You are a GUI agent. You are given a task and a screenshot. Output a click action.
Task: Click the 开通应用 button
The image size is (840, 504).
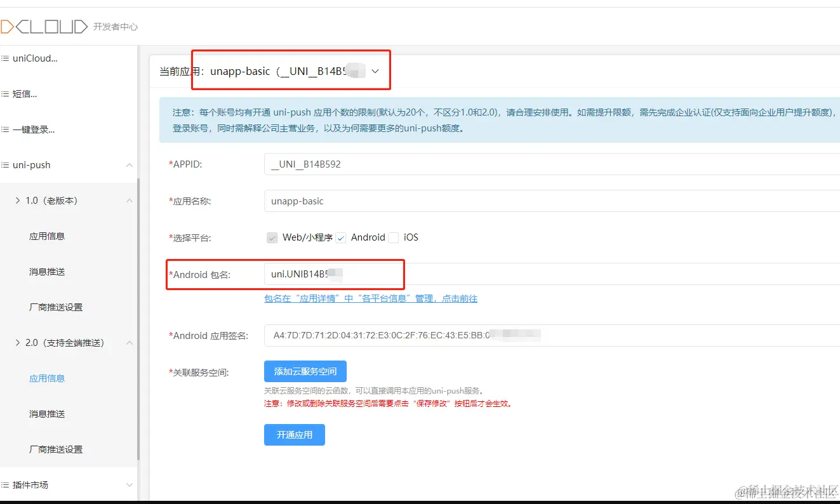295,435
